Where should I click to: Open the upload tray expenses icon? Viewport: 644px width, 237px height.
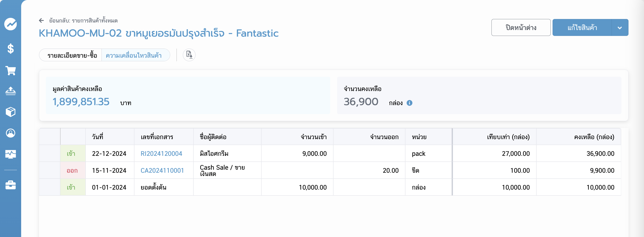click(x=11, y=91)
